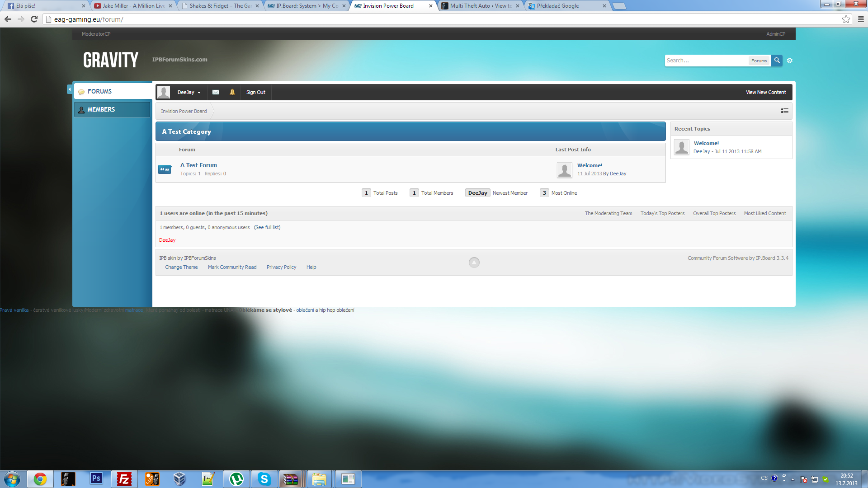
Task: Open A Test Forum link
Action: pyautogui.click(x=198, y=165)
